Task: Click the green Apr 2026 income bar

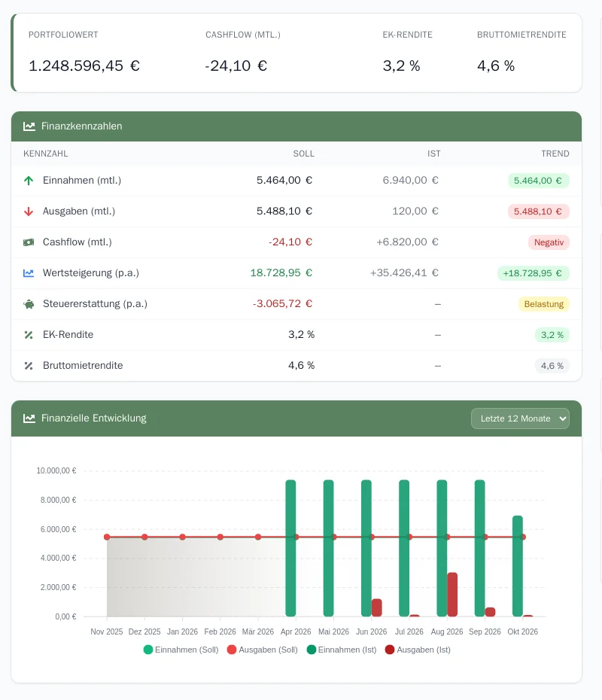Action: (290, 548)
